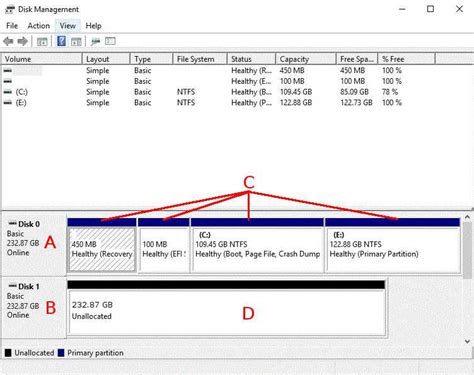This screenshot has height=375, width=474.
Task: Click the 78 % free cell
Action: [x=390, y=92]
